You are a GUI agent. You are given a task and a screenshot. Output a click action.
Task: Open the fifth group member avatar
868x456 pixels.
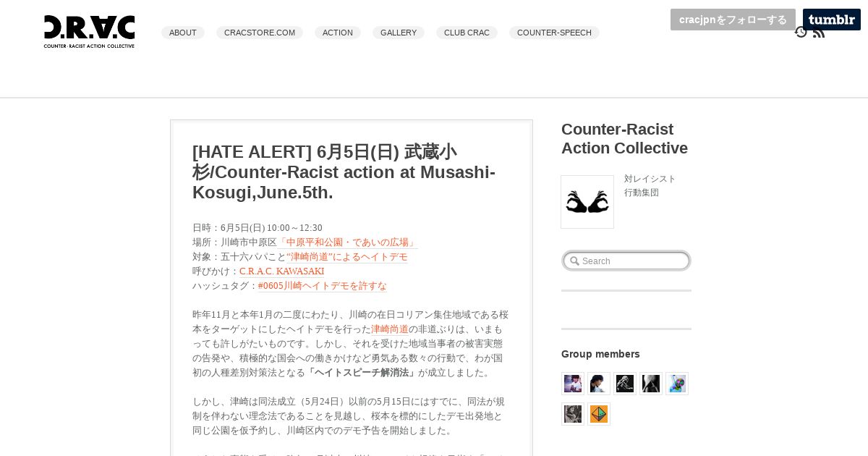[x=677, y=384]
